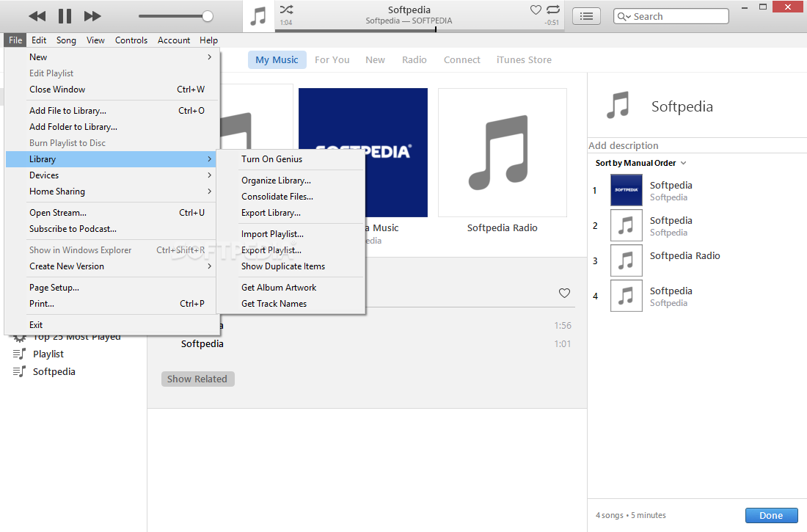This screenshot has width=807, height=532.
Task: Click Exit in the File menu
Action: tap(112, 325)
